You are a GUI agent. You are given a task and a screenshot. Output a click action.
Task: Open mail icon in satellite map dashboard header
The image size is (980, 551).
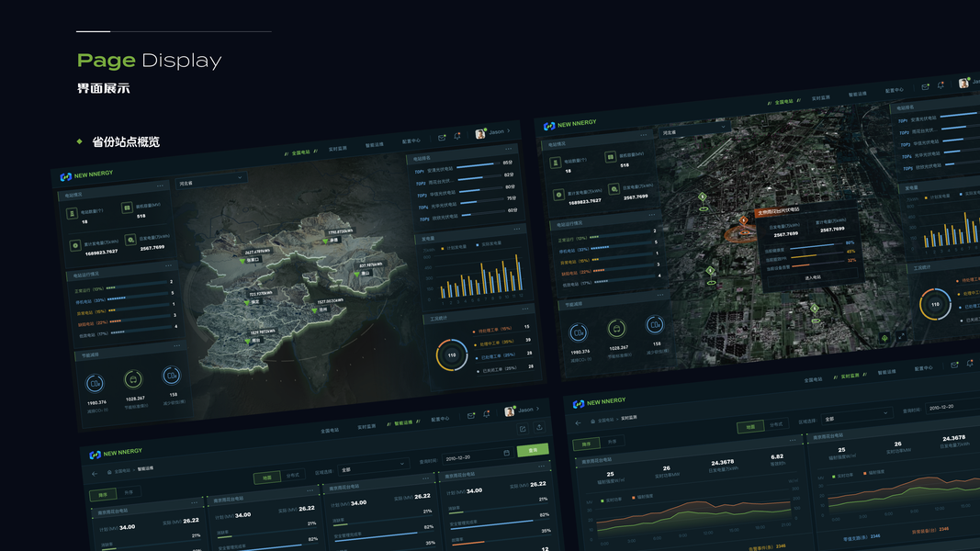925,87
